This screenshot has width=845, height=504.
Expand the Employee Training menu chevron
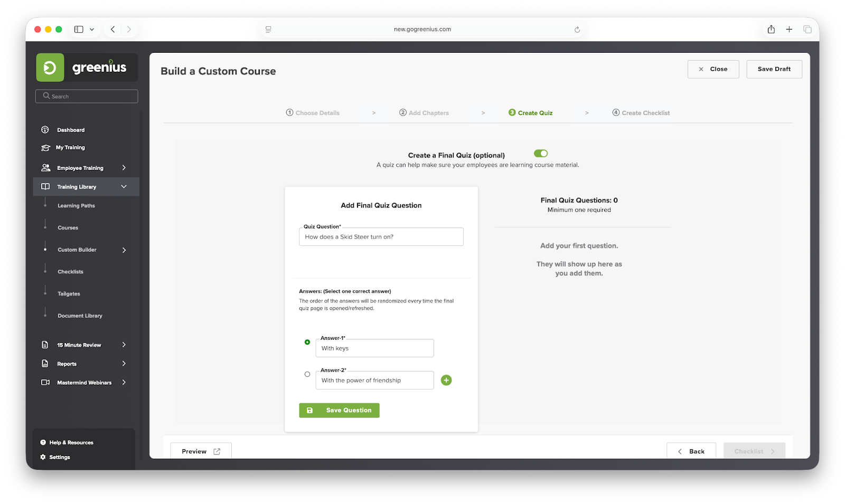[x=124, y=168]
